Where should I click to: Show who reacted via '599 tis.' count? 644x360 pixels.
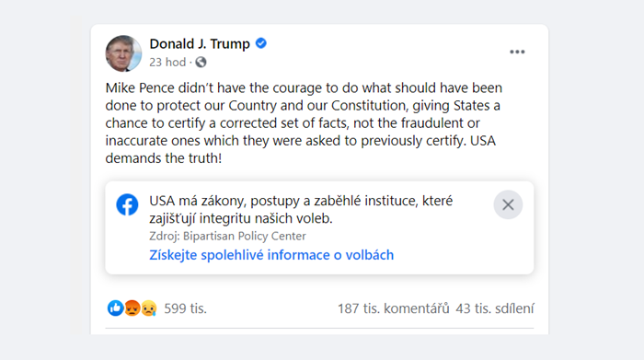[x=185, y=308]
